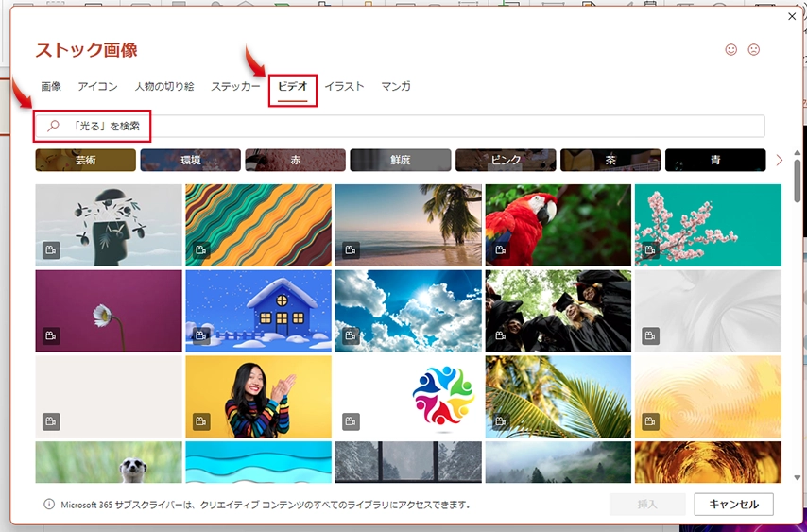807x532 pixels.
Task: Click the vertical scrollbar thumb
Action: pos(798,180)
